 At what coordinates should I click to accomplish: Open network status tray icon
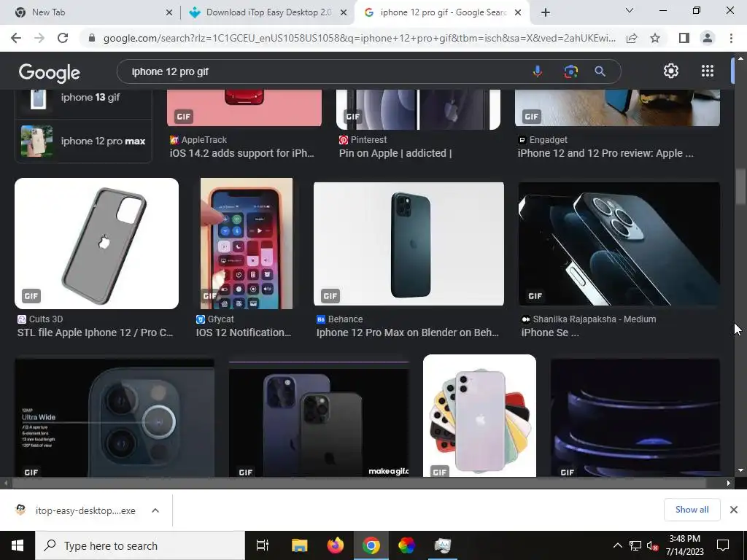point(635,545)
